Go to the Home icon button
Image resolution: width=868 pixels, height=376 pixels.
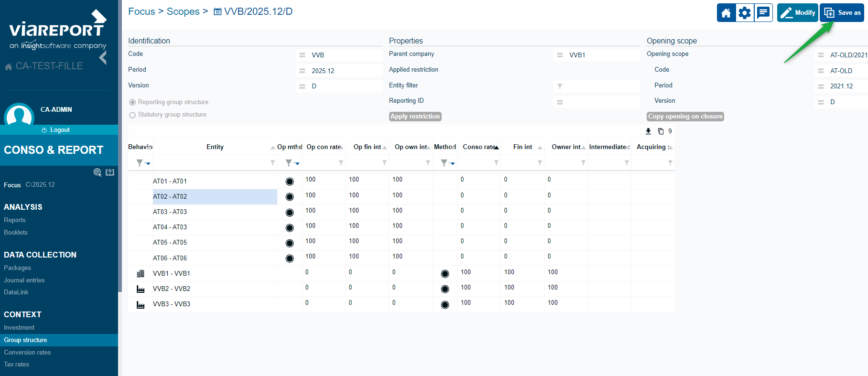click(x=726, y=13)
